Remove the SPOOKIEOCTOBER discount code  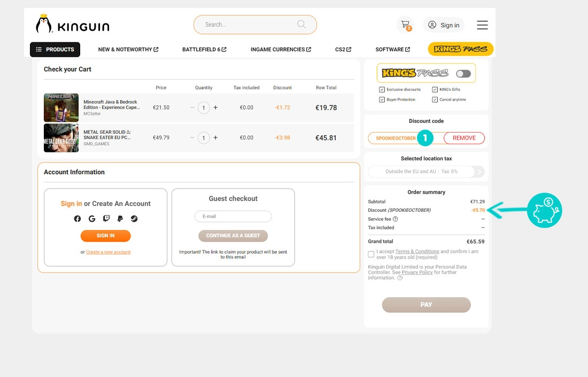463,138
